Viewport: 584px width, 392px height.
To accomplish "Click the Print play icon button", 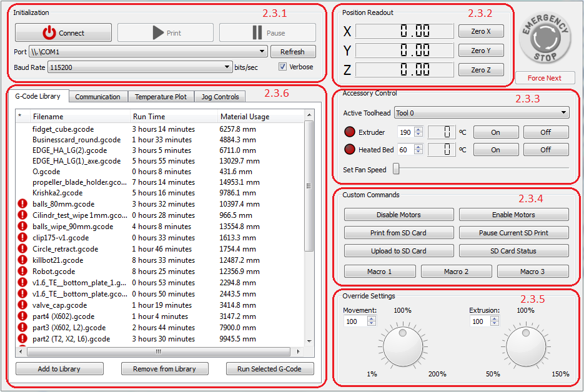I will [x=166, y=33].
